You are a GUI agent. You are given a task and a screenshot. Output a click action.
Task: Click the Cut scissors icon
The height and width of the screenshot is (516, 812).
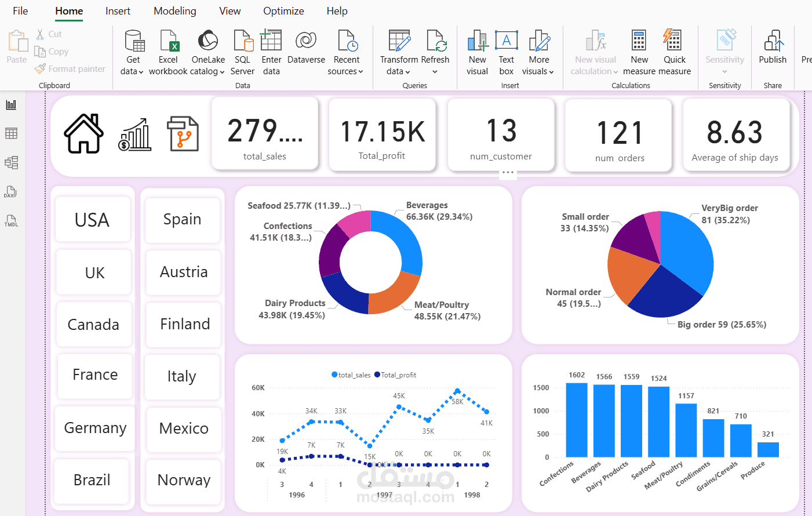pos(41,34)
